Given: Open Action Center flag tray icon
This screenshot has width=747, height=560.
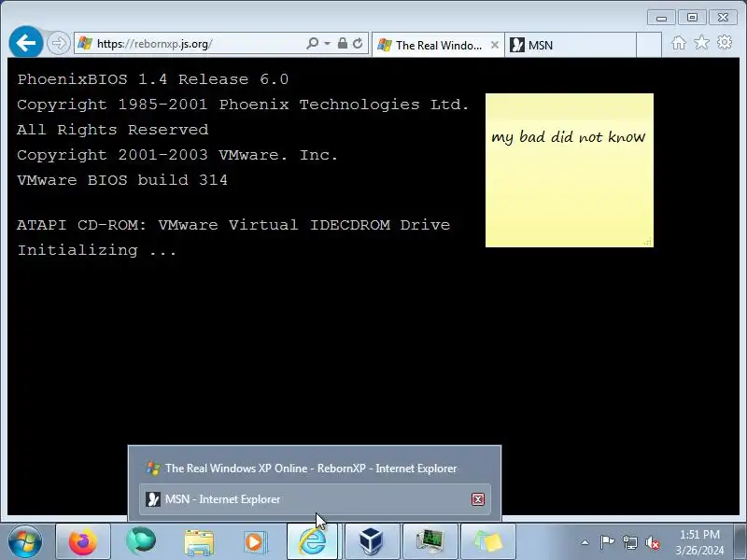Looking at the screenshot, I should click(x=607, y=542).
